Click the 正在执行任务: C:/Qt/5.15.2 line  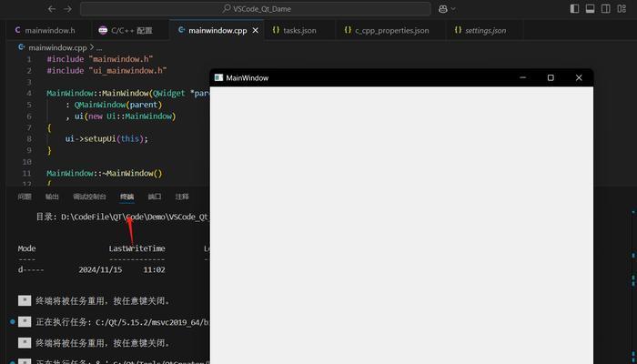coord(122,322)
